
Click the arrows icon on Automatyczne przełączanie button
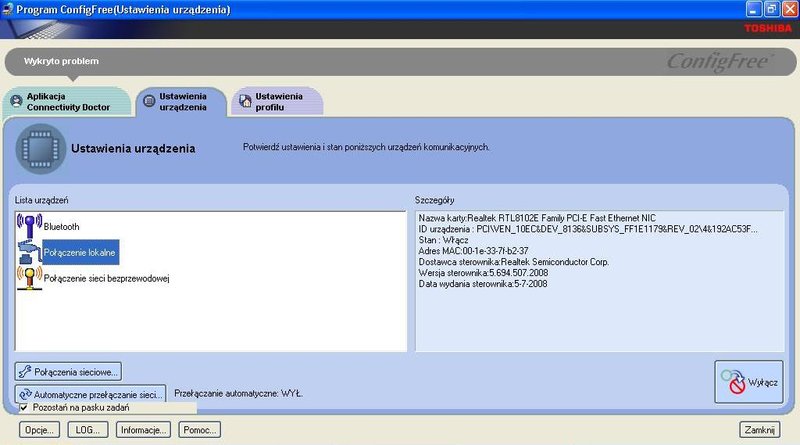pos(25,394)
